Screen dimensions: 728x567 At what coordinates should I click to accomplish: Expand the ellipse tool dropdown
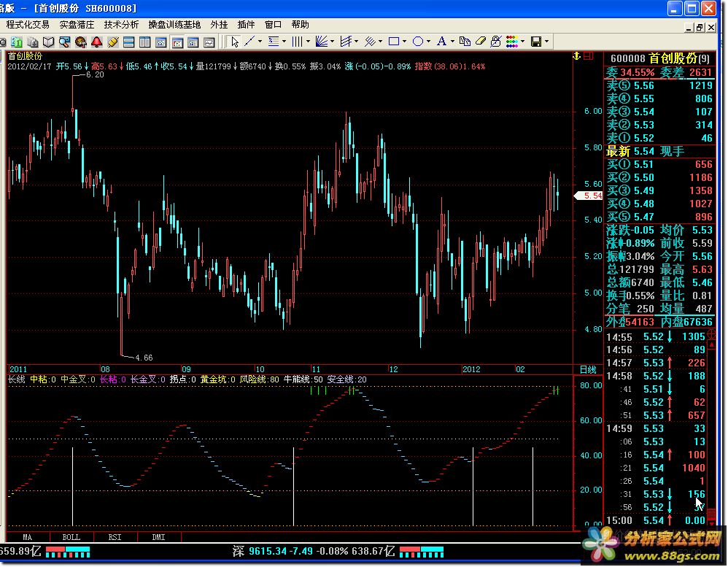coord(428,42)
